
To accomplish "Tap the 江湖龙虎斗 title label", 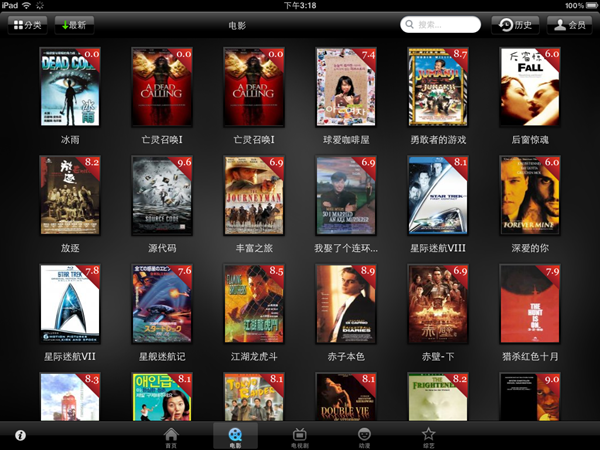I will (254, 357).
